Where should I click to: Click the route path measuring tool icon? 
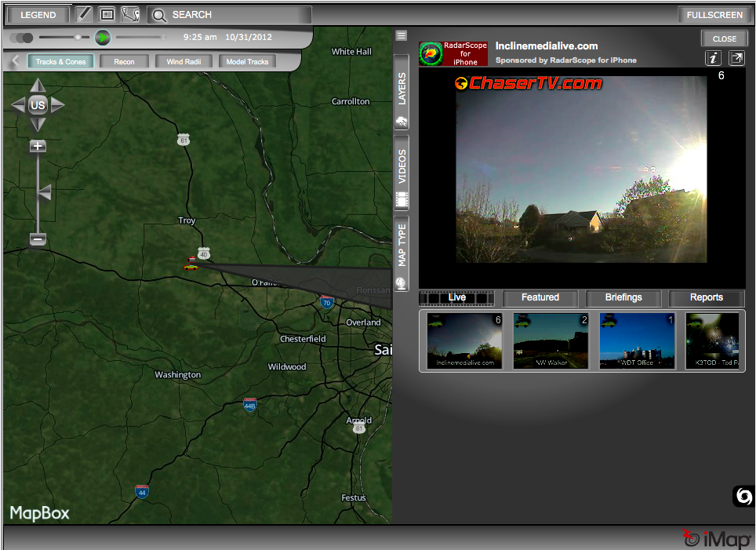click(130, 14)
